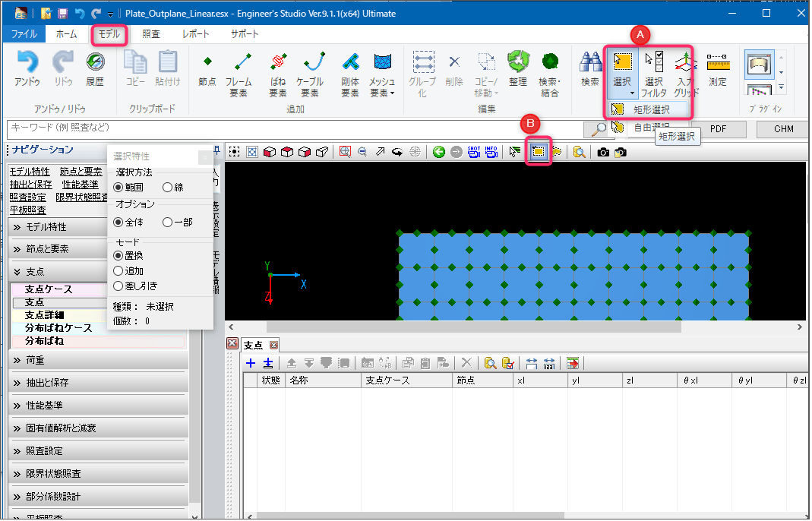Click the magnifier button beside keyword box
The height and width of the screenshot is (521, 812).
598,129
